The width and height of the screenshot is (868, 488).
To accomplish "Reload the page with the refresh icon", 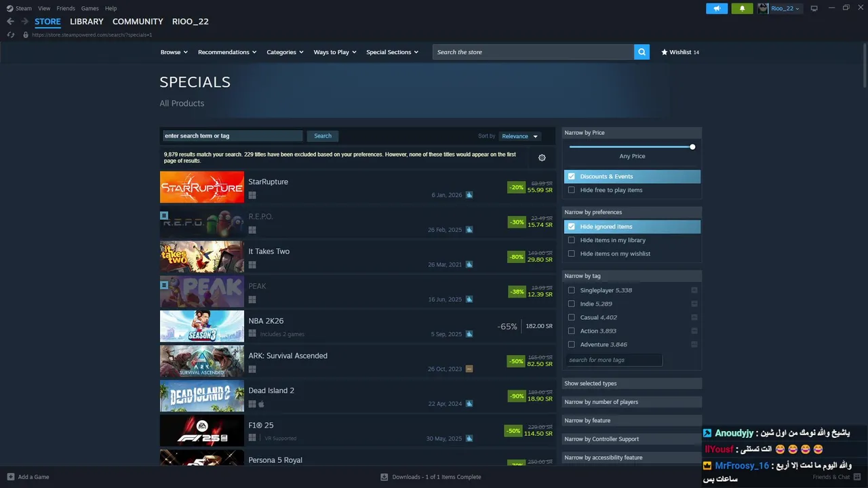I will (10, 35).
